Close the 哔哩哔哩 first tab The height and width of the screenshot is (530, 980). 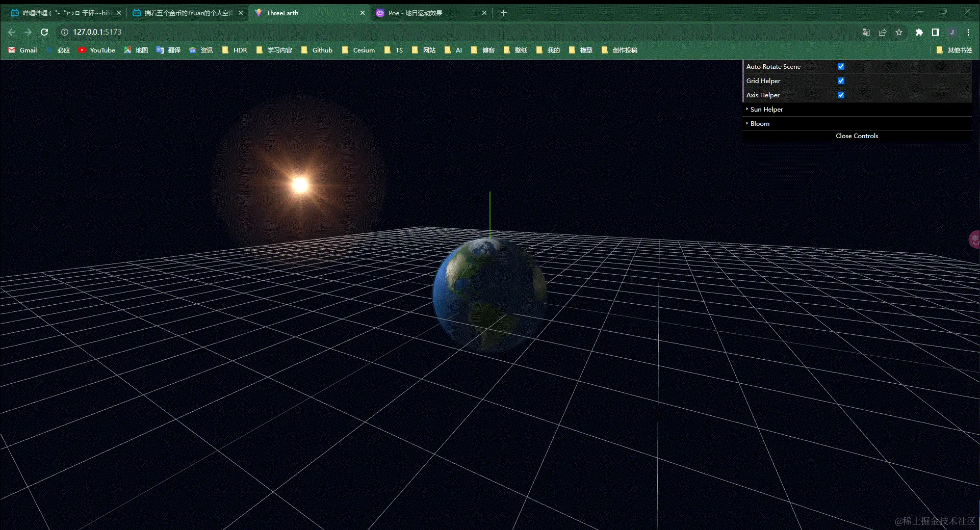tap(119, 13)
